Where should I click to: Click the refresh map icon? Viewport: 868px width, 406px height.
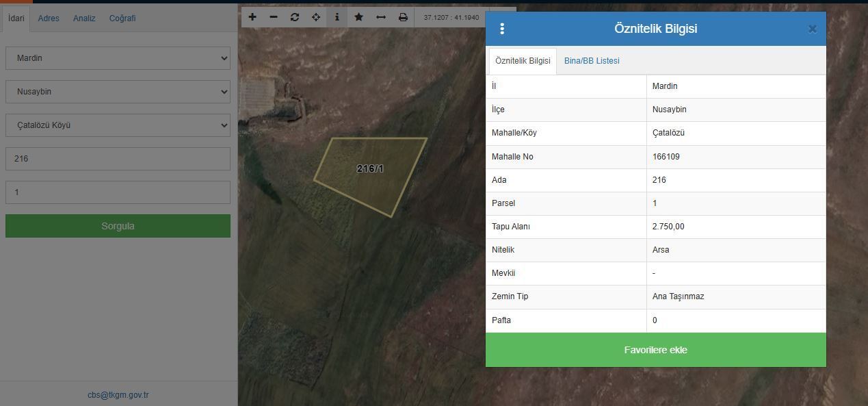click(295, 17)
